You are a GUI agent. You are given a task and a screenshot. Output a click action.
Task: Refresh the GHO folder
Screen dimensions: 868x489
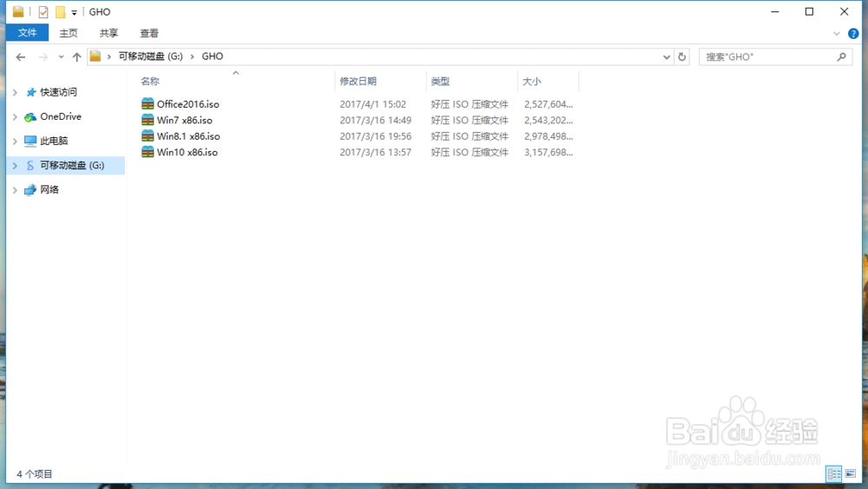(x=682, y=56)
